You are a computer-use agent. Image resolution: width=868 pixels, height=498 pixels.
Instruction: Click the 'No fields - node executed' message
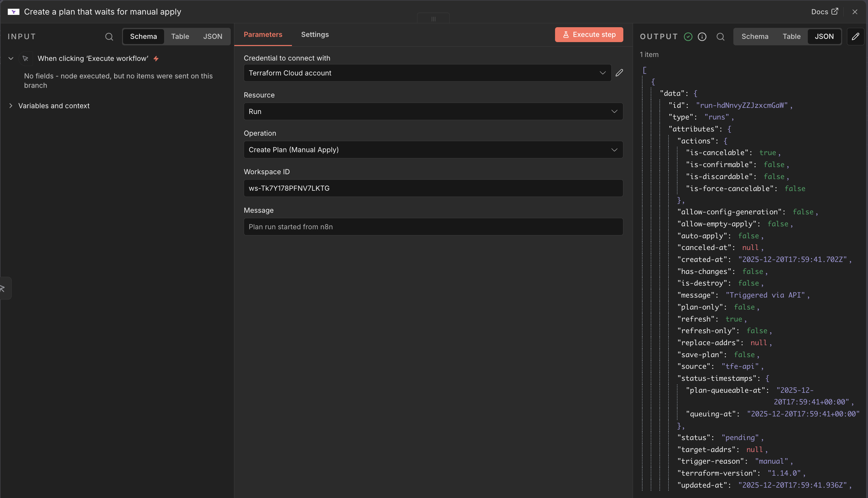coord(118,81)
